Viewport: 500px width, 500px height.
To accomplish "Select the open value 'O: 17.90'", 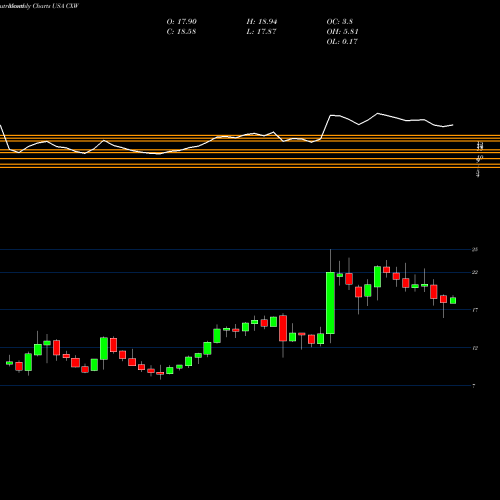I will (x=181, y=22).
